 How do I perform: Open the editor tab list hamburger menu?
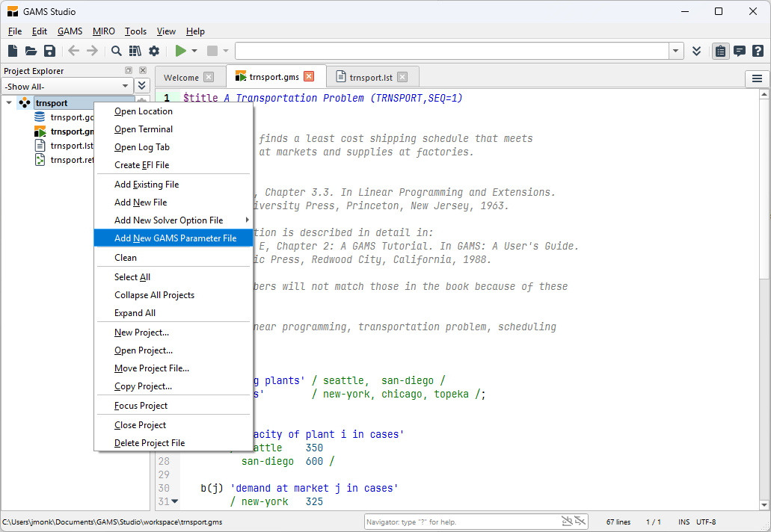click(757, 78)
